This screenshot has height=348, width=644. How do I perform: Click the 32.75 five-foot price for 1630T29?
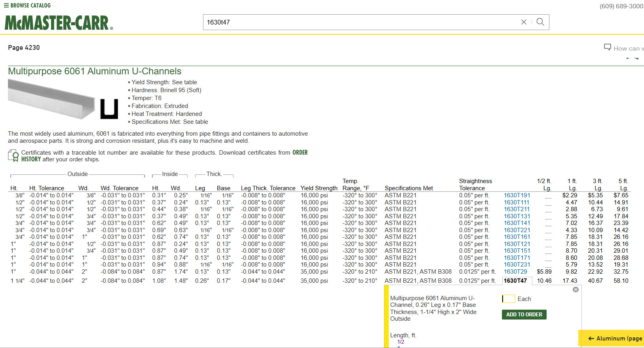[621, 272]
